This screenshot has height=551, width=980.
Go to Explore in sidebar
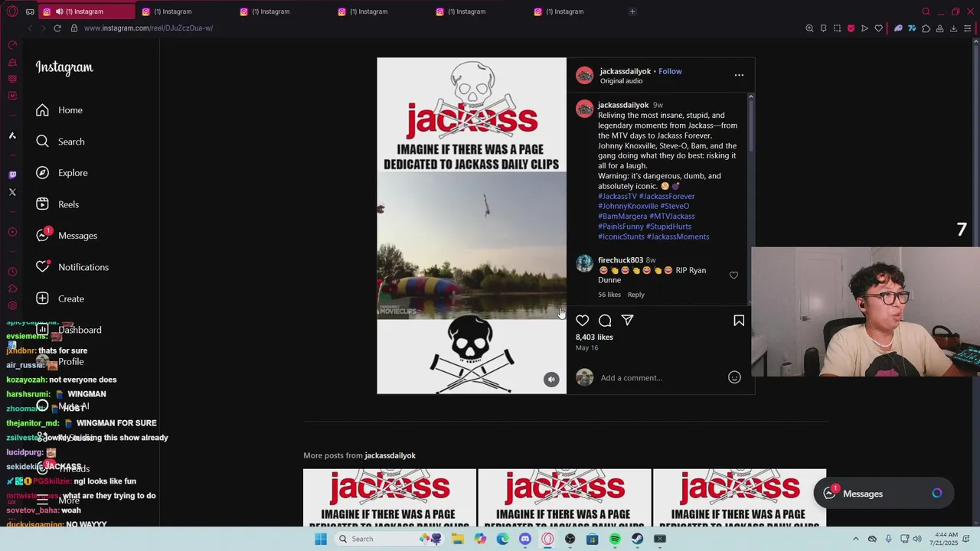(61, 173)
